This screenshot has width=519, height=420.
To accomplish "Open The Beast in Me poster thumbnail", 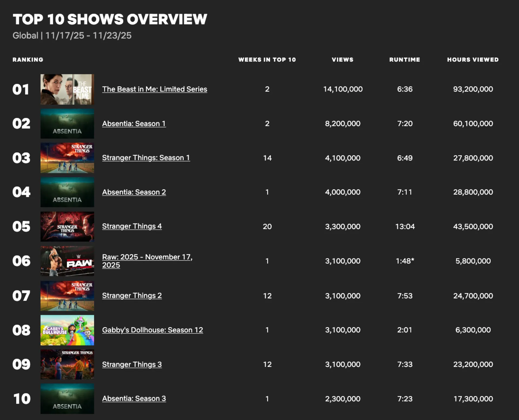I will 67,89.
